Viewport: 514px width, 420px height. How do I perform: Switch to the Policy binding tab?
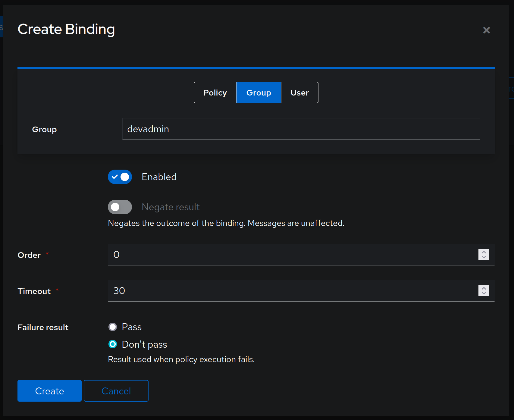click(215, 92)
